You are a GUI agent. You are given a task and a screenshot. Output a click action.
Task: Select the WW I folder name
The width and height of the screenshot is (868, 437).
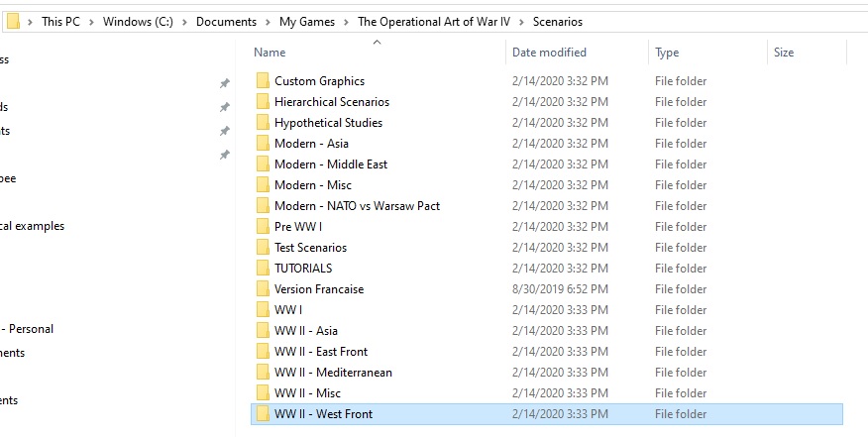288,309
